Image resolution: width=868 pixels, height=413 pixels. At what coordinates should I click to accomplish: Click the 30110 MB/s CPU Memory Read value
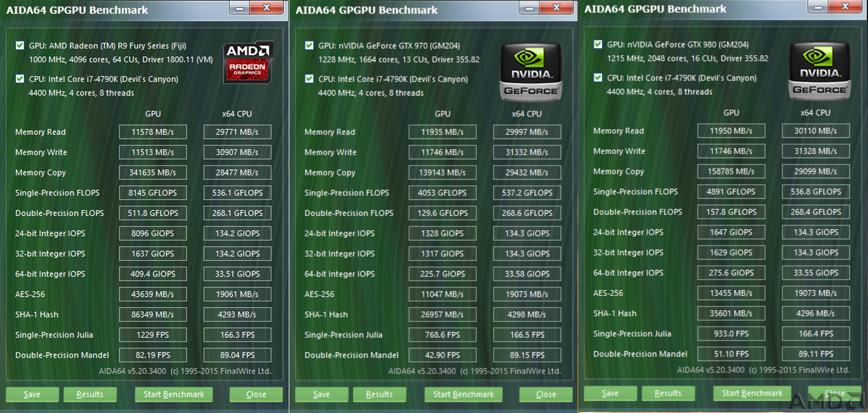point(816,131)
